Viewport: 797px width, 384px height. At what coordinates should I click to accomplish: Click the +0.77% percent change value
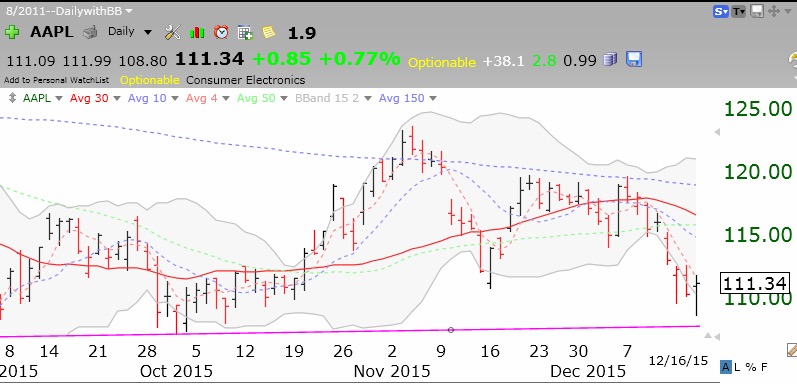tap(359, 60)
